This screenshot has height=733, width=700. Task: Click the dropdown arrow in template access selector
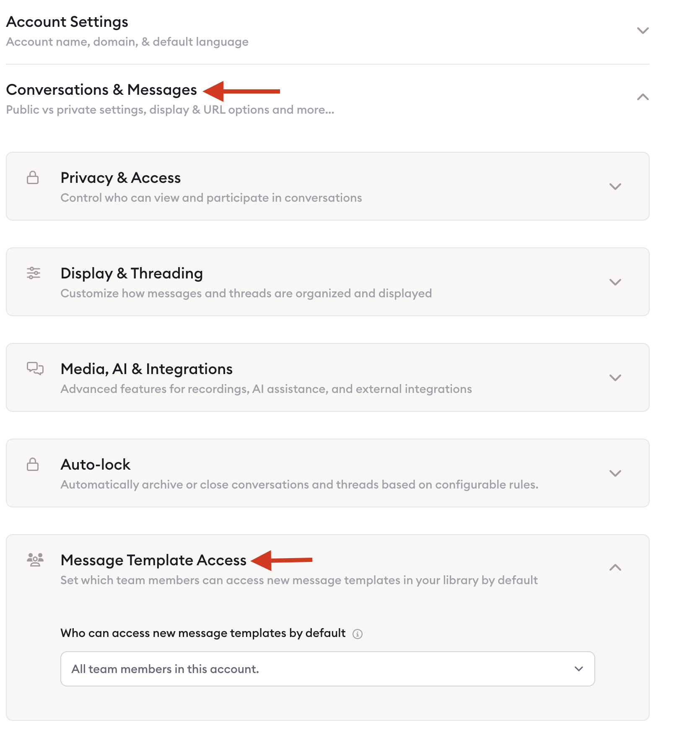coord(579,669)
